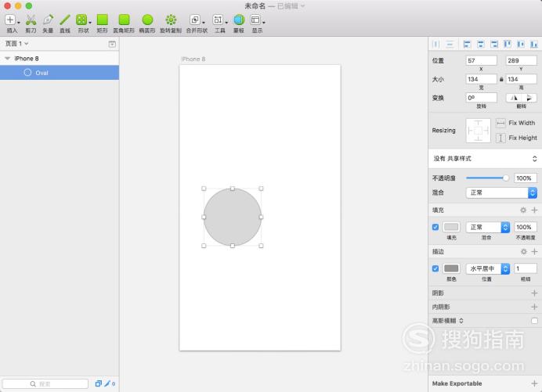Open the 插入 (Insert) tool
This screenshot has height=392, width=542.
point(10,20)
